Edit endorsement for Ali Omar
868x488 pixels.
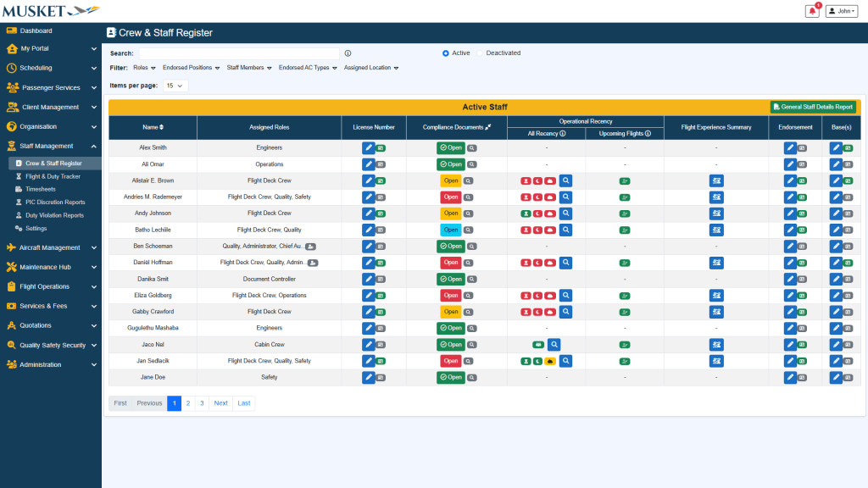[790, 164]
